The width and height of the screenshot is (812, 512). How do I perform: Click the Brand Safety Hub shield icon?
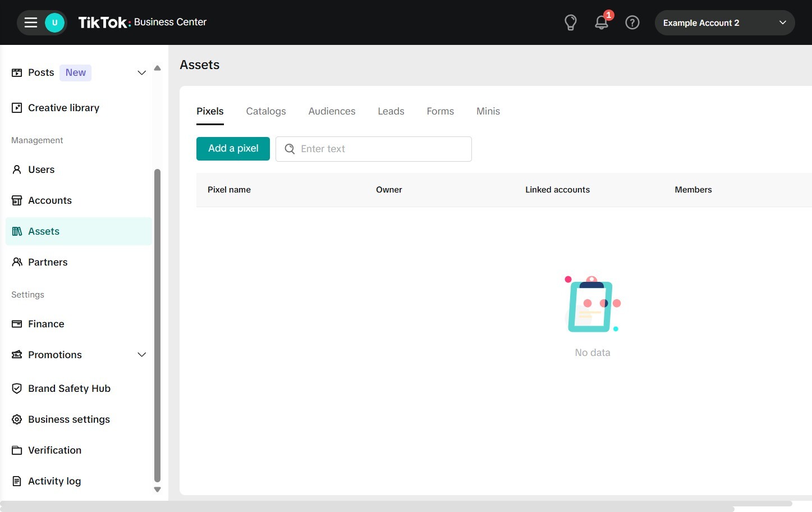pos(17,388)
